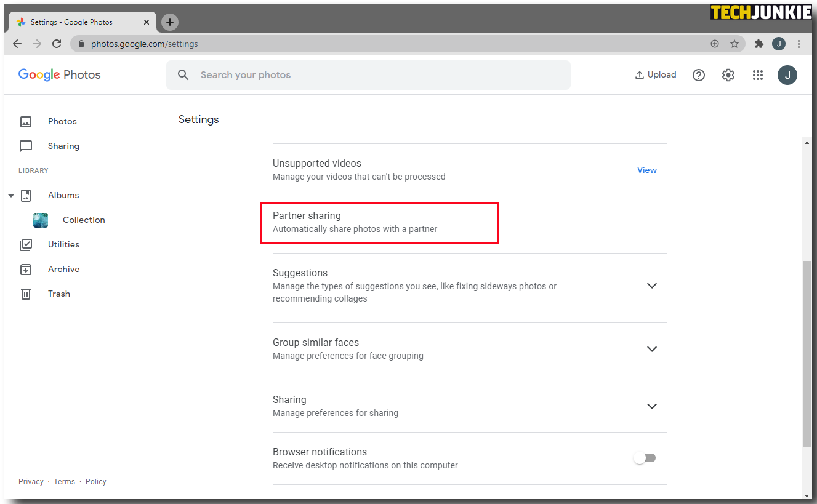Screen dimensions: 817x504
Task: Click the Upload button
Action: [x=656, y=75]
